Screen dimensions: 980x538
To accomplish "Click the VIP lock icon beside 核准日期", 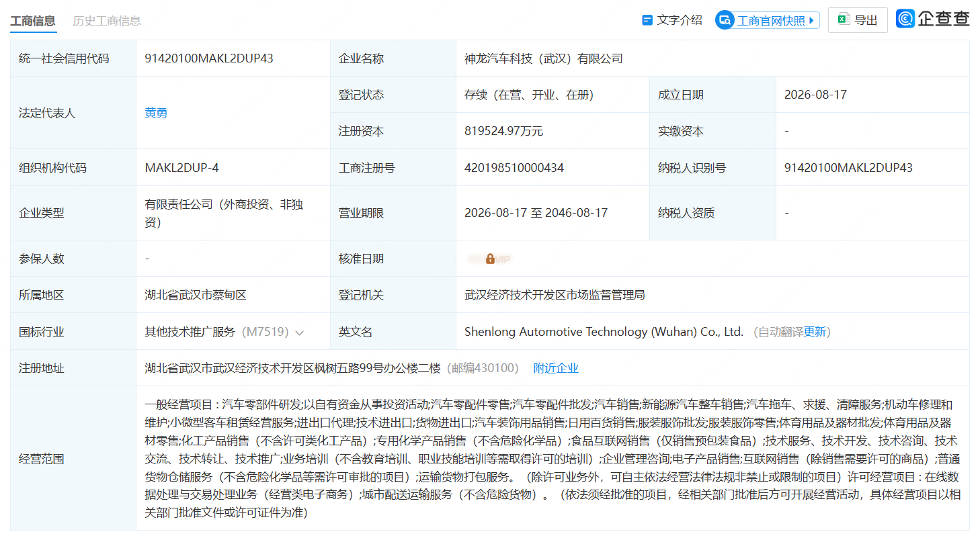I will coord(490,259).
